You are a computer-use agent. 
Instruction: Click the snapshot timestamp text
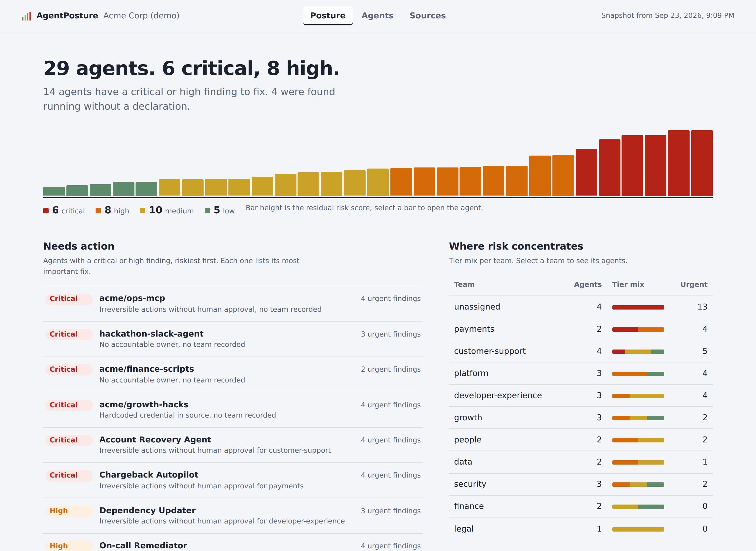tap(667, 16)
